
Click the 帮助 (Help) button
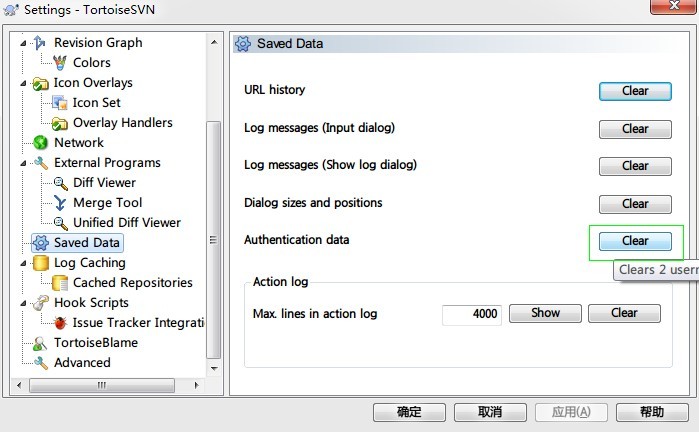[x=652, y=412]
